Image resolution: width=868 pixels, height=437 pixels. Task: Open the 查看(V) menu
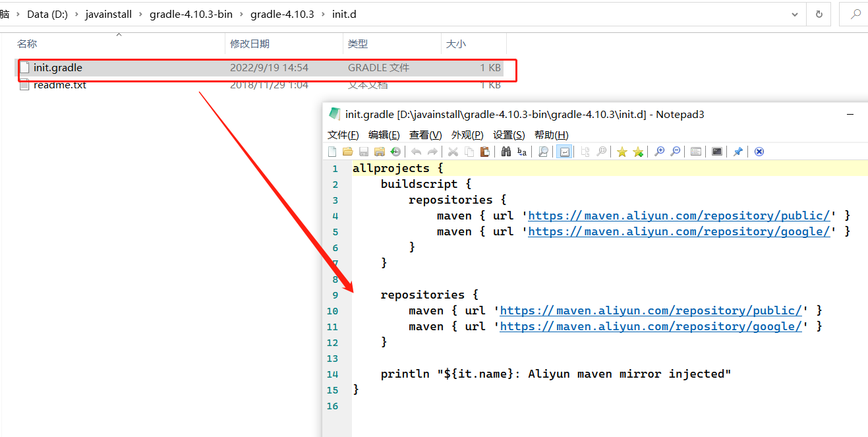coord(426,134)
